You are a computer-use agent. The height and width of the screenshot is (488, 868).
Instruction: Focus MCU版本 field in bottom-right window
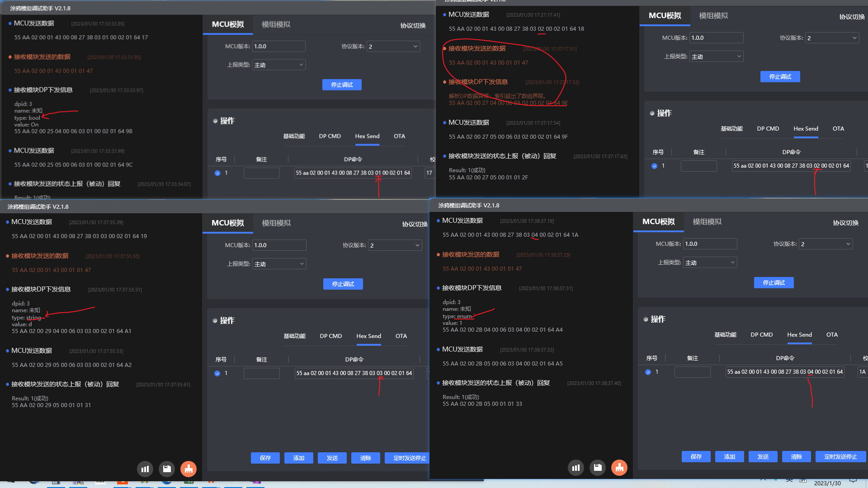tap(710, 244)
